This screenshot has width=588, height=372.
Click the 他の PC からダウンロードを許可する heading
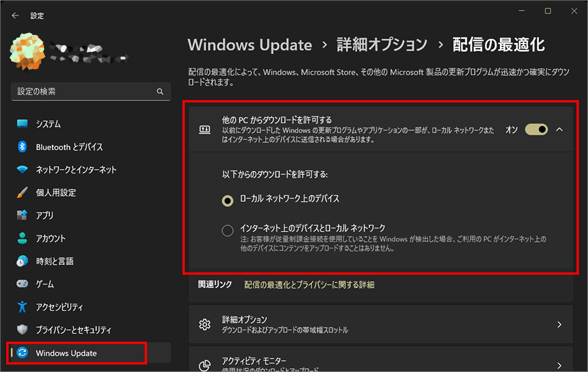click(x=277, y=120)
